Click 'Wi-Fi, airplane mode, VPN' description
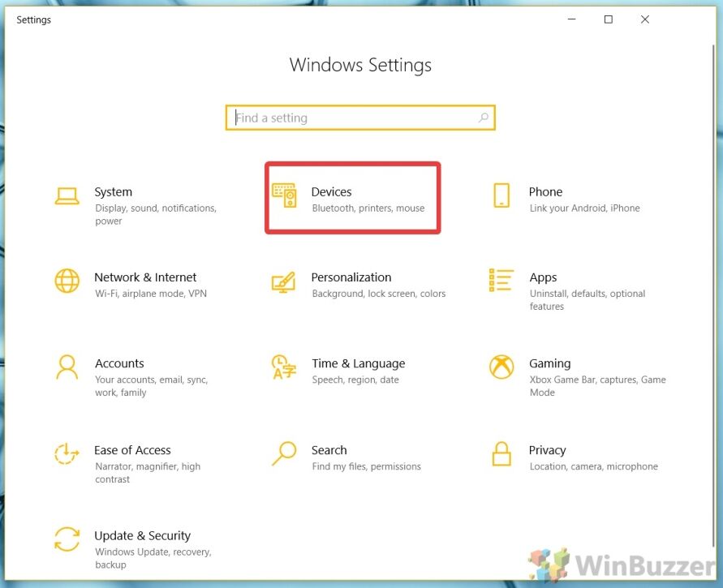This screenshot has width=723, height=588. click(x=151, y=294)
